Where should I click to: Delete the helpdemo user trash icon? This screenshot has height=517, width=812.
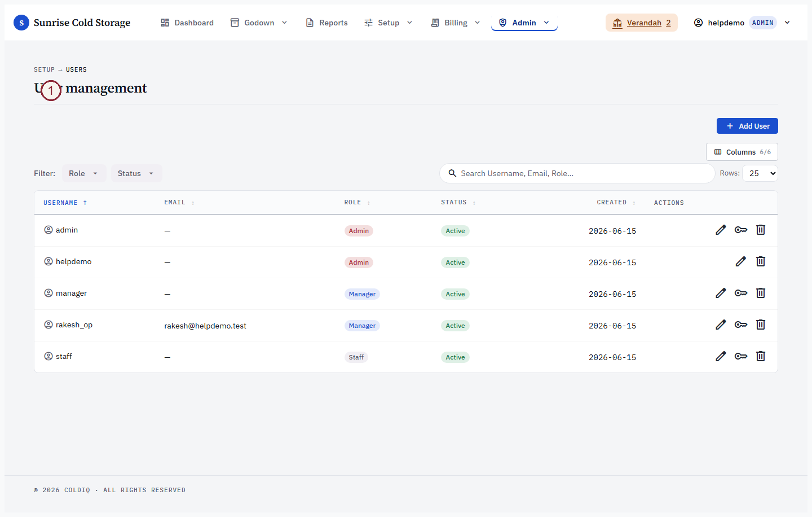tap(761, 261)
